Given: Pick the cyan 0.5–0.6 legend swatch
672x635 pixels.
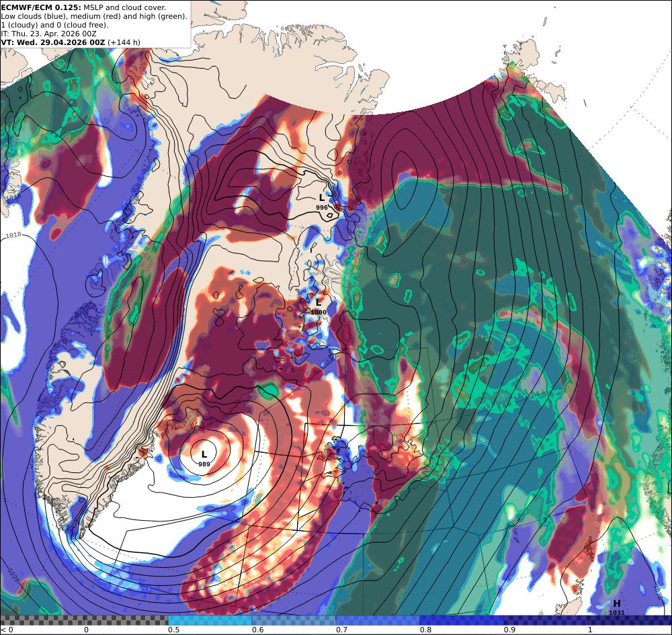Looking at the screenshot, I should [210, 620].
